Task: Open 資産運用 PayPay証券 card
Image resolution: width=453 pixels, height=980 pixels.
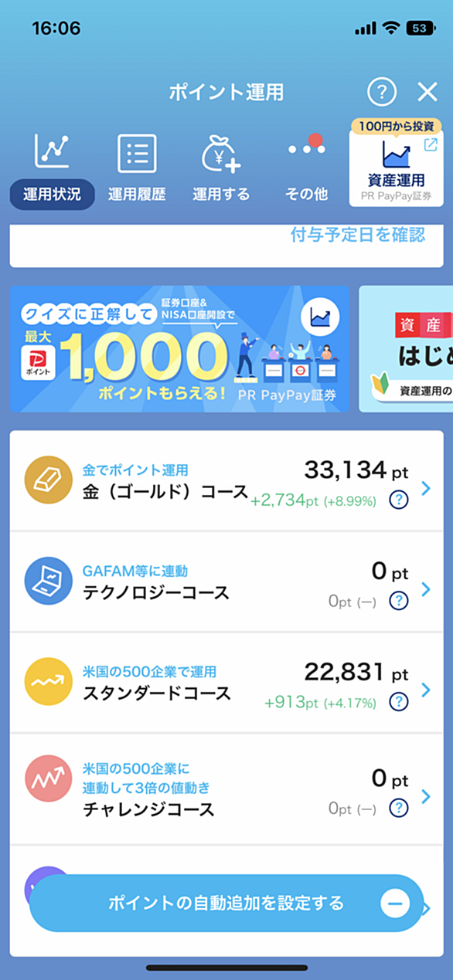Action: point(397,164)
